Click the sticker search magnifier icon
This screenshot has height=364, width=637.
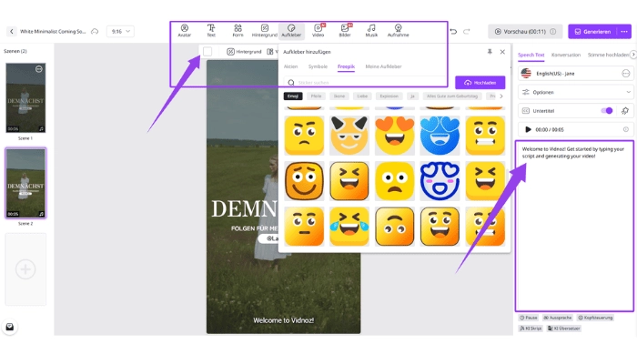click(x=291, y=83)
